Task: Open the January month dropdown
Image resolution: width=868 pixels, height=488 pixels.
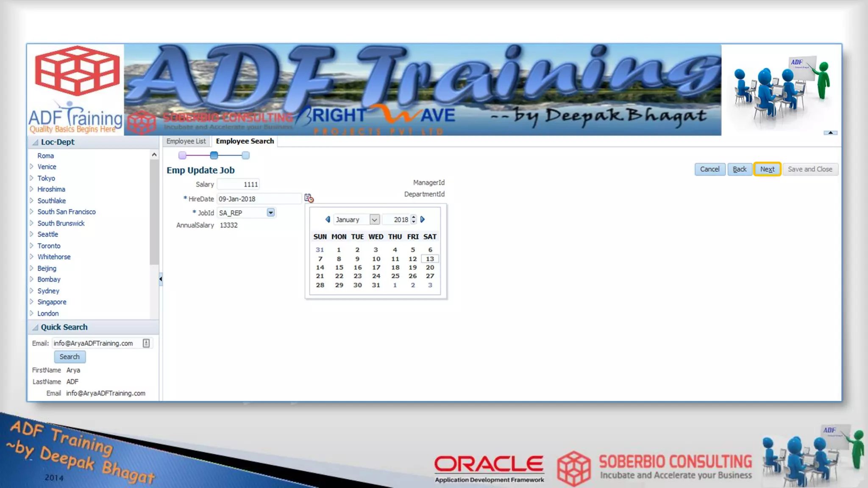Action: tap(374, 219)
